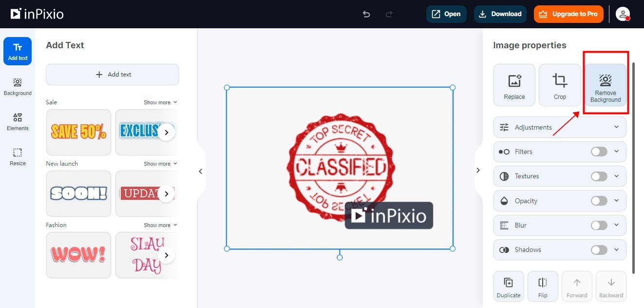Enable the Filters toggle
The height and width of the screenshot is (308, 644).
coord(599,152)
